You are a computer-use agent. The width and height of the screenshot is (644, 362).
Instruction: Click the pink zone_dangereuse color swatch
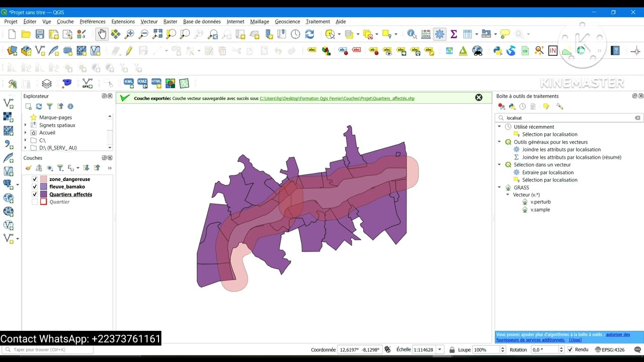pos(44,179)
